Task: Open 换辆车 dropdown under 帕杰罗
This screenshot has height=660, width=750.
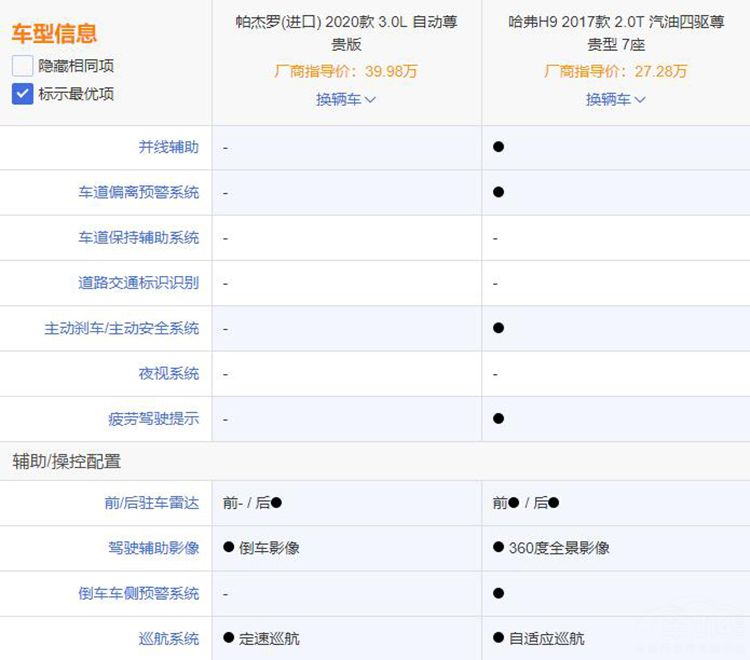Action: (x=346, y=99)
